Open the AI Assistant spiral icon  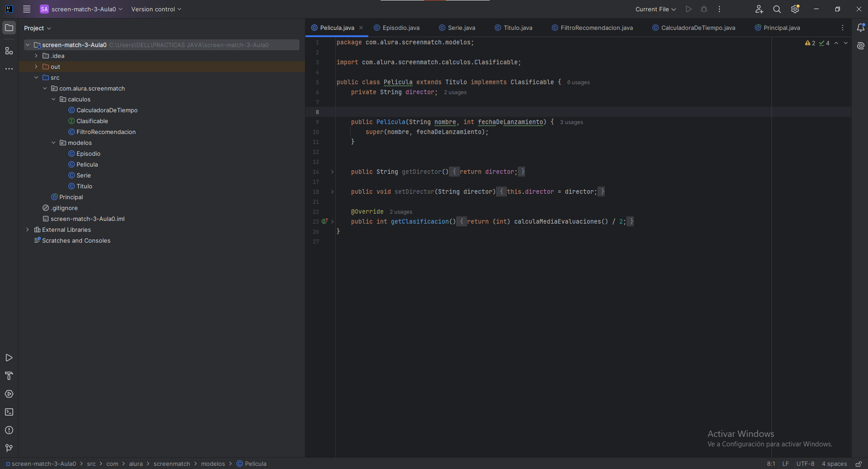coord(861,46)
